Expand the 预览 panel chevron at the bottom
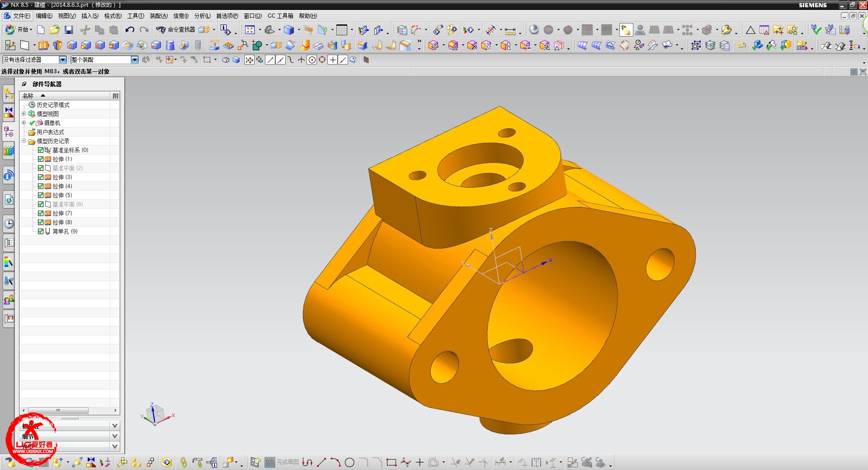The width and height of the screenshot is (868, 470). point(115,446)
